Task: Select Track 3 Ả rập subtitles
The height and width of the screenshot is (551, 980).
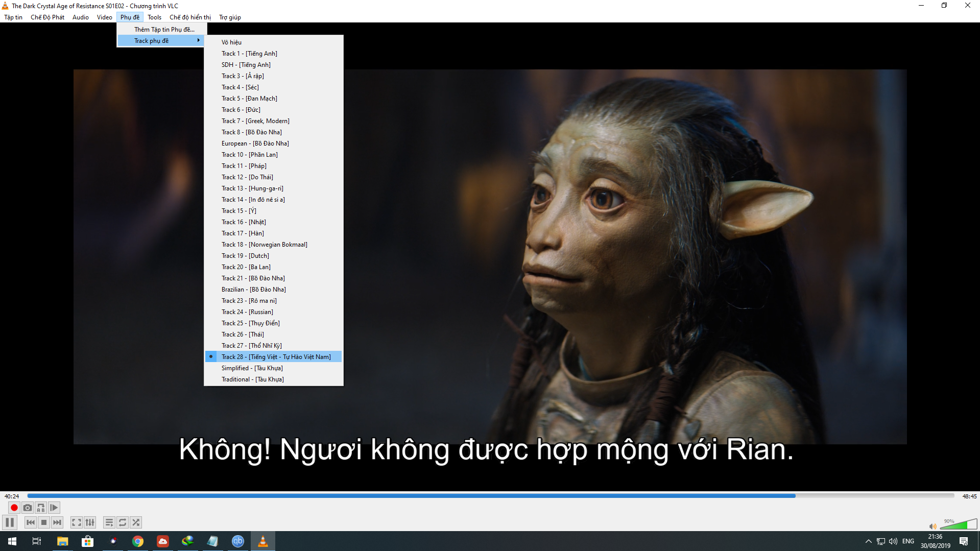Action: pyautogui.click(x=274, y=76)
